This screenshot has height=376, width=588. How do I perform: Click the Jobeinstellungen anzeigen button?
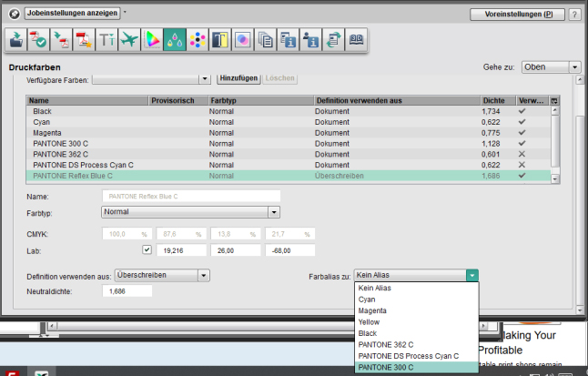click(x=73, y=13)
